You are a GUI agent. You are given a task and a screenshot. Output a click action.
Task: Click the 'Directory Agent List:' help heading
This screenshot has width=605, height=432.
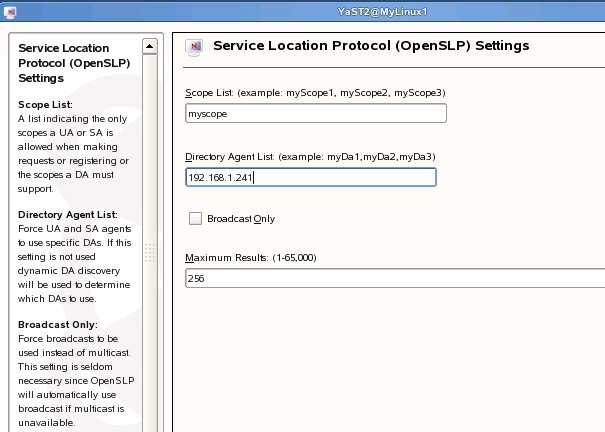68,214
